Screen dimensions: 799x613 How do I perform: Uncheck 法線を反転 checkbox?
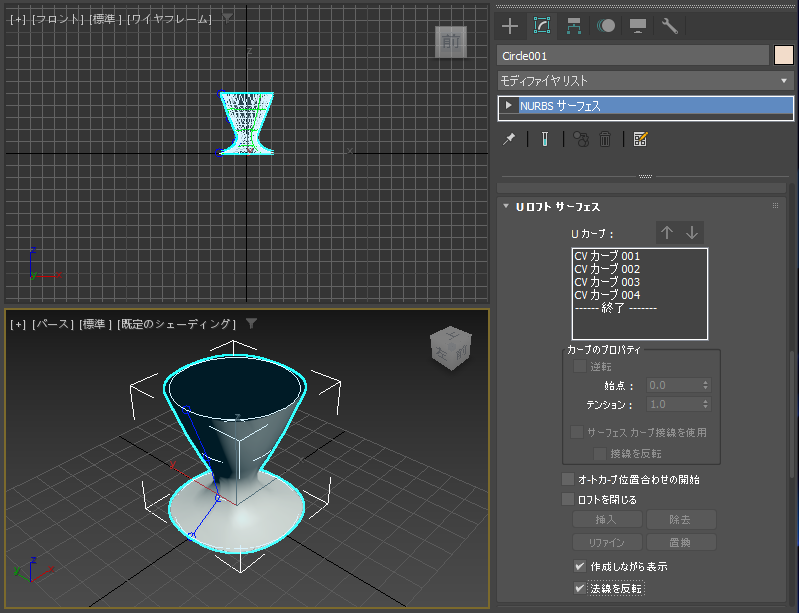point(580,589)
